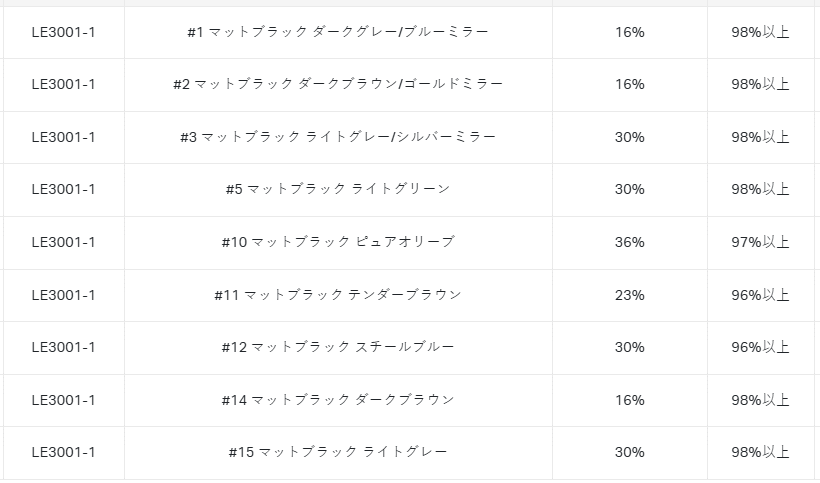Click the LE3001-1 cell in the #15 row

(x=64, y=453)
